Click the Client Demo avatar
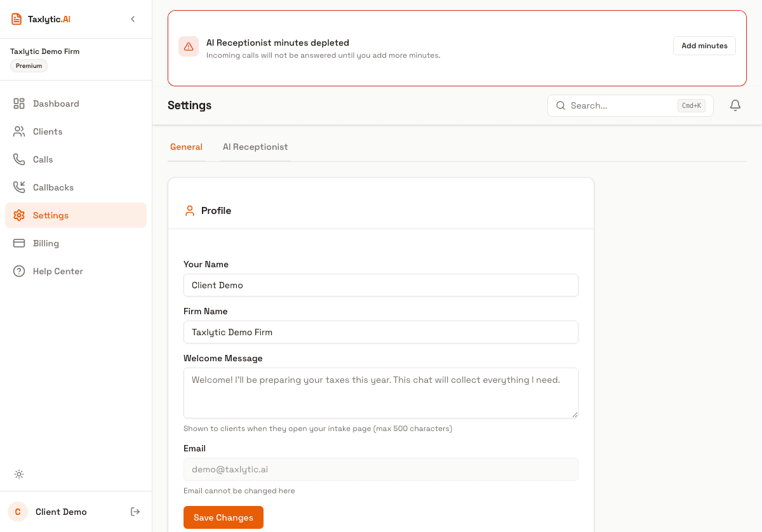Viewport: 762px width, 532px height. pyautogui.click(x=17, y=512)
